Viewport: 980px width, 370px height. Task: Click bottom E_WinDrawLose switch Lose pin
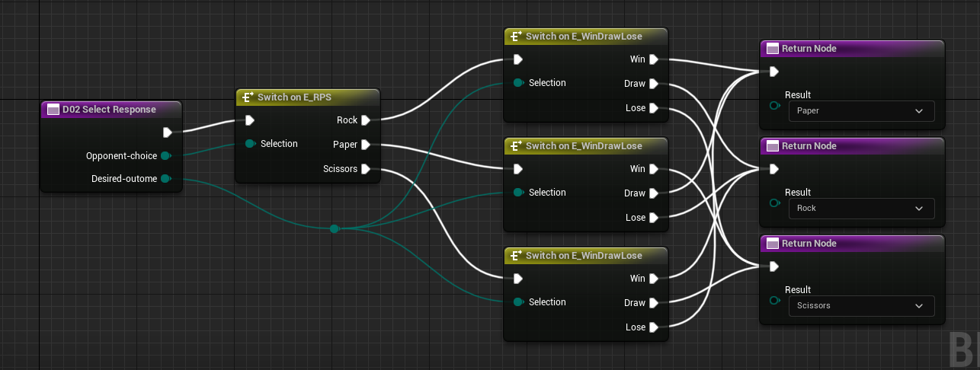[654, 327]
